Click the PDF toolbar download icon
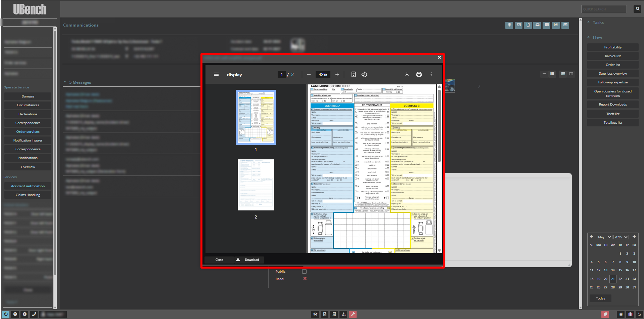This screenshot has height=319, width=644. (407, 74)
